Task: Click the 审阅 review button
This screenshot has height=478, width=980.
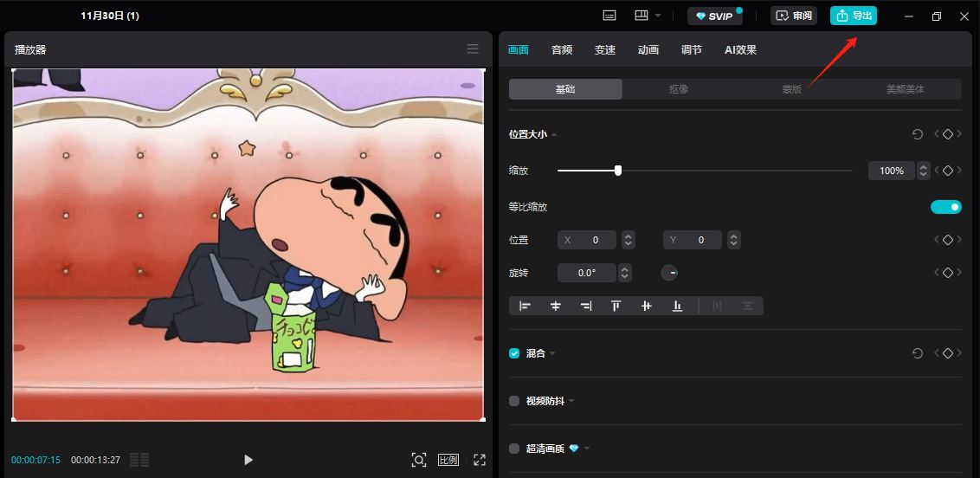Action: (x=794, y=16)
